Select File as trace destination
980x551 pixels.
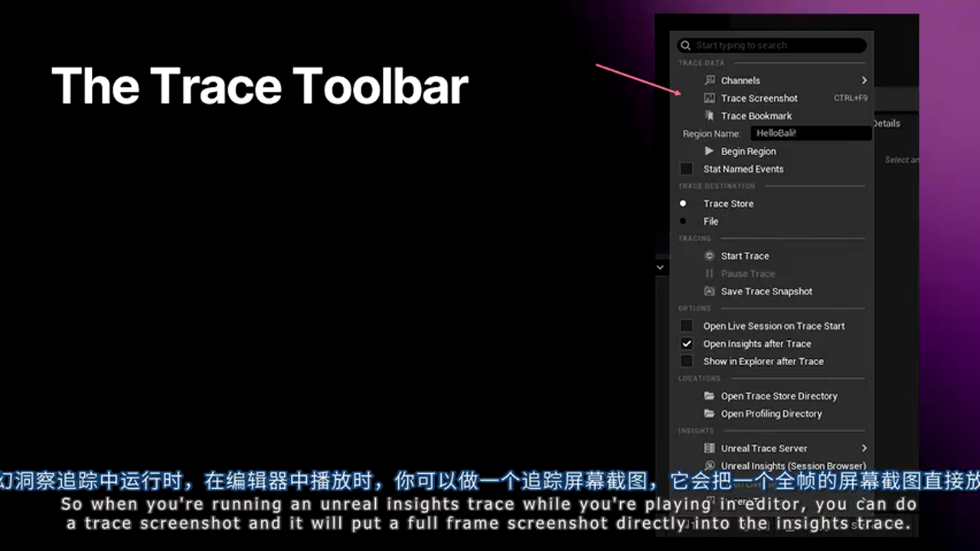[x=683, y=221]
